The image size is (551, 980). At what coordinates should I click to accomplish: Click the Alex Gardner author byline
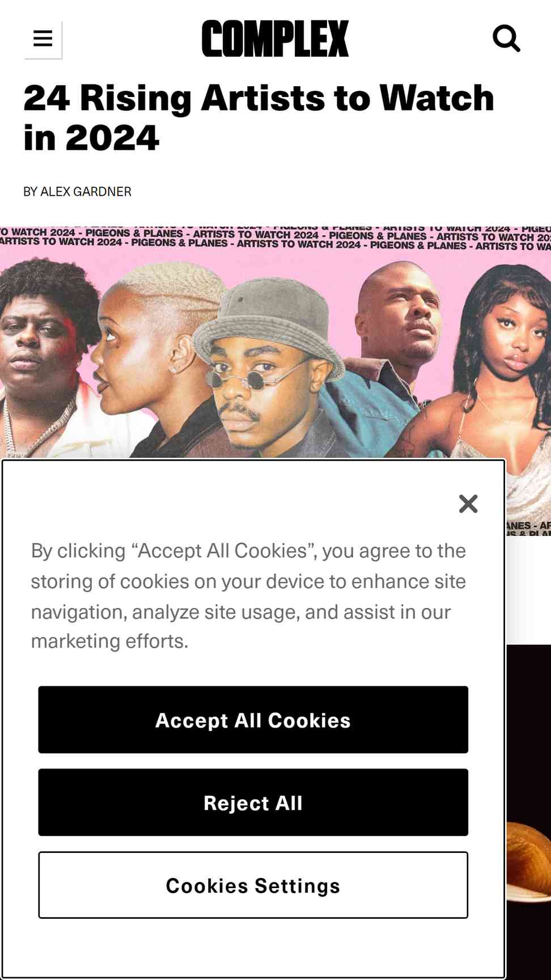pos(77,192)
